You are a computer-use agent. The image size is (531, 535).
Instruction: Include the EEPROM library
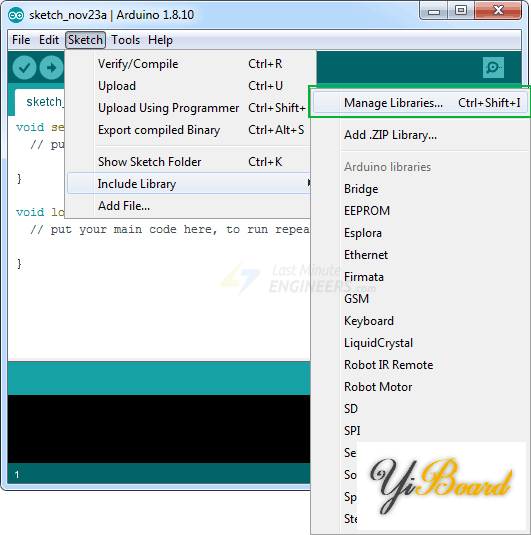[420, 211]
